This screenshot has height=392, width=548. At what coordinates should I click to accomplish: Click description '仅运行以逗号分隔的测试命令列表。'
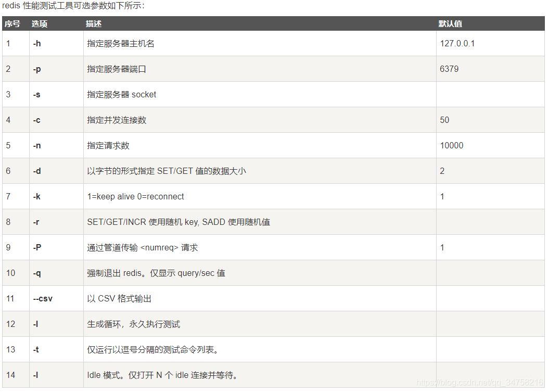point(154,349)
